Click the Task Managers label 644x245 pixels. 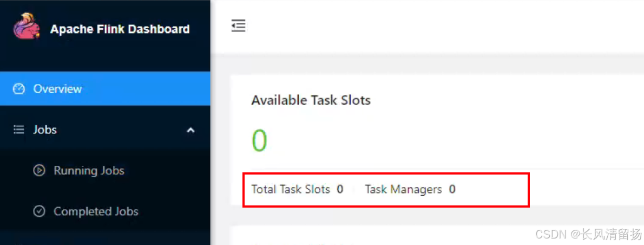coord(403,189)
